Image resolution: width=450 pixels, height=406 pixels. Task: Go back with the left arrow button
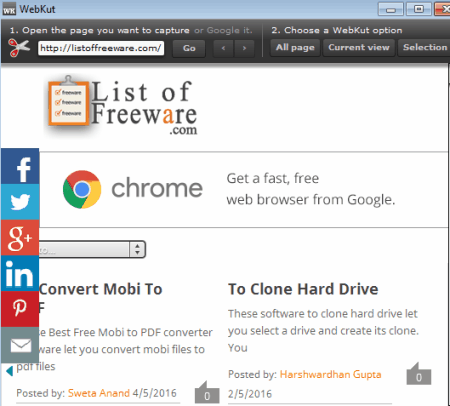(223, 48)
